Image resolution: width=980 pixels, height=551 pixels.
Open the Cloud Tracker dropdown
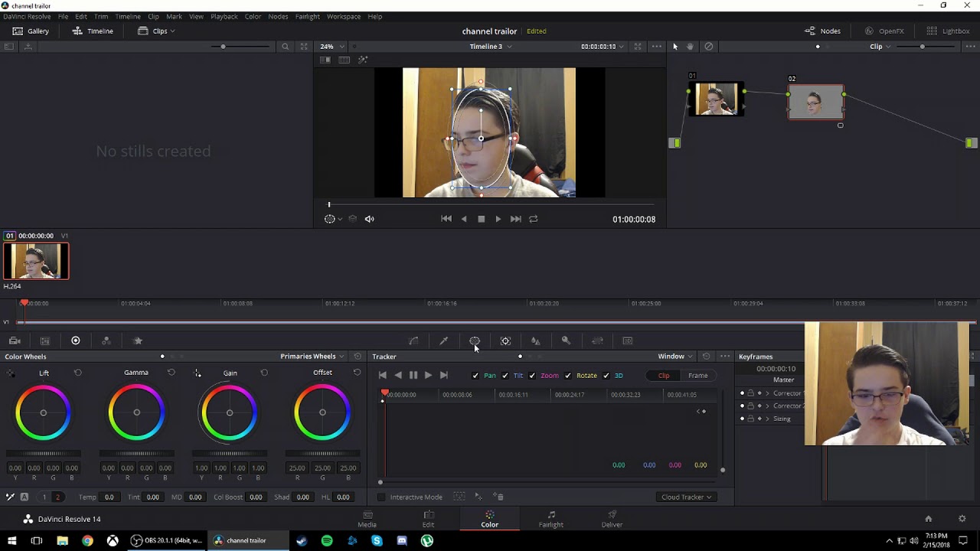(686, 497)
